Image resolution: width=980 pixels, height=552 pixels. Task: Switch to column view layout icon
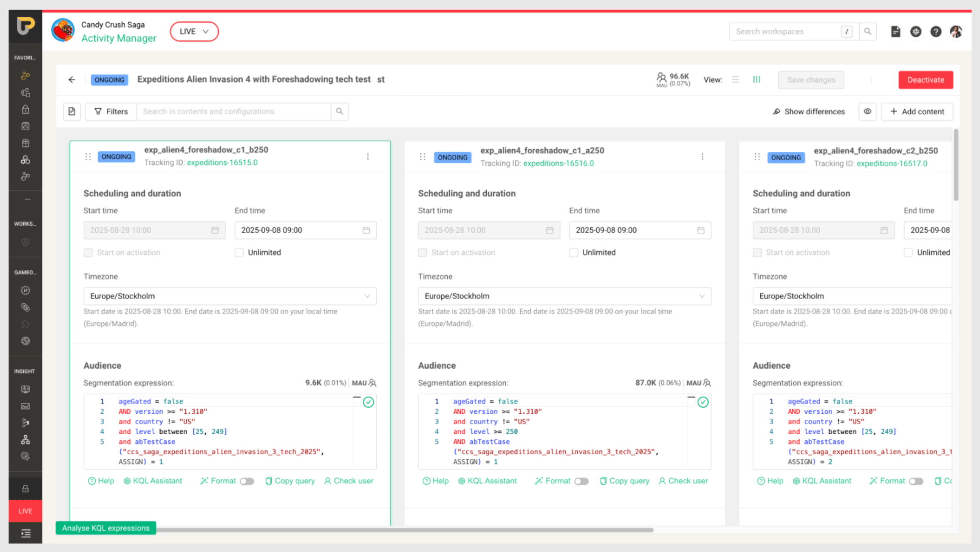tap(756, 79)
